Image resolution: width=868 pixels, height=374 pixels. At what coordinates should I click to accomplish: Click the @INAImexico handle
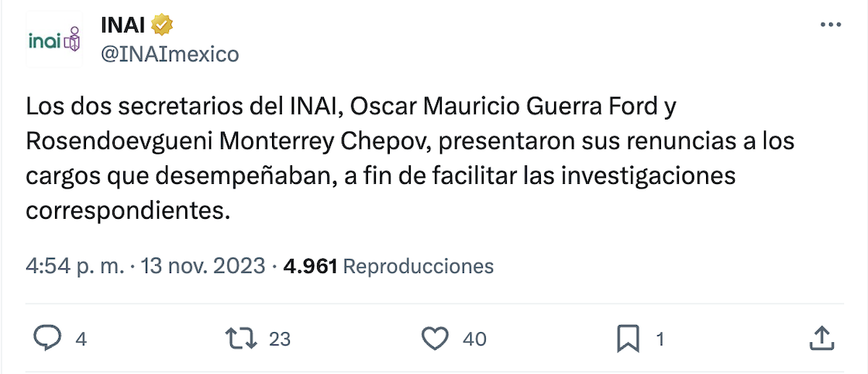(170, 54)
